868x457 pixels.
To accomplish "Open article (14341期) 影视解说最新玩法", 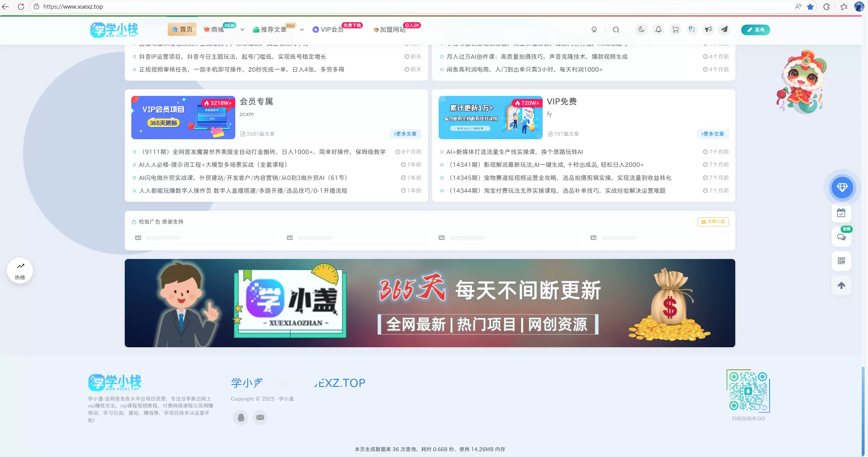I will 545,164.
